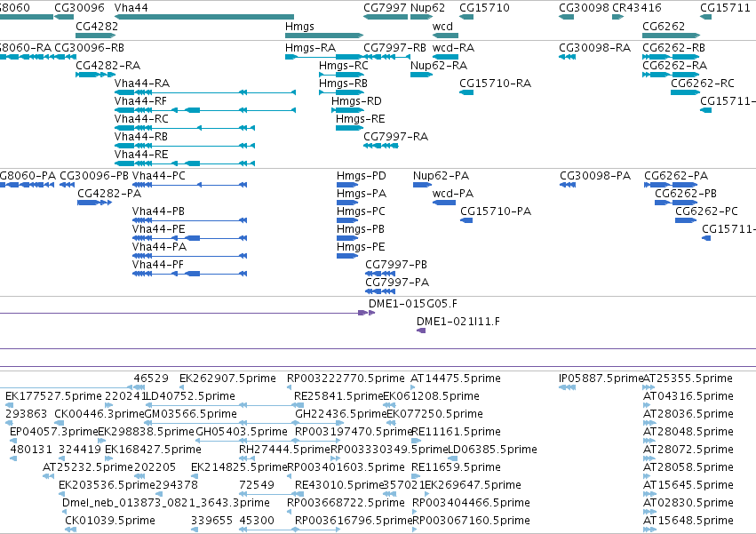The image size is (756, 534).
Task: Click the CG30098 gene label
Action: (584, 8)
